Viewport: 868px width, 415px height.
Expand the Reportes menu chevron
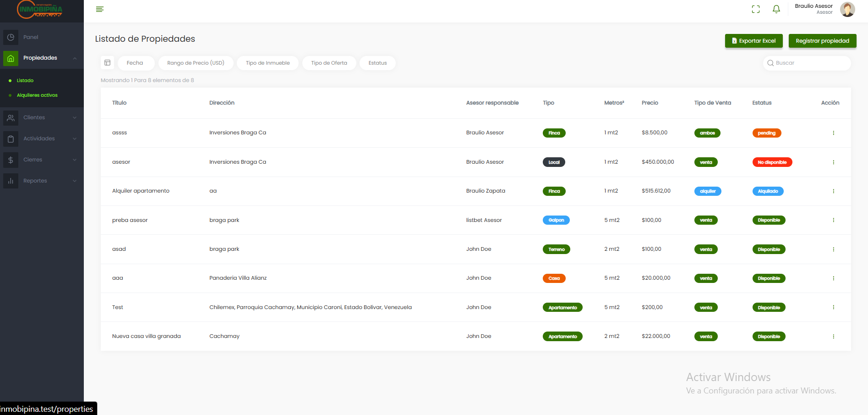coord(75,181)
